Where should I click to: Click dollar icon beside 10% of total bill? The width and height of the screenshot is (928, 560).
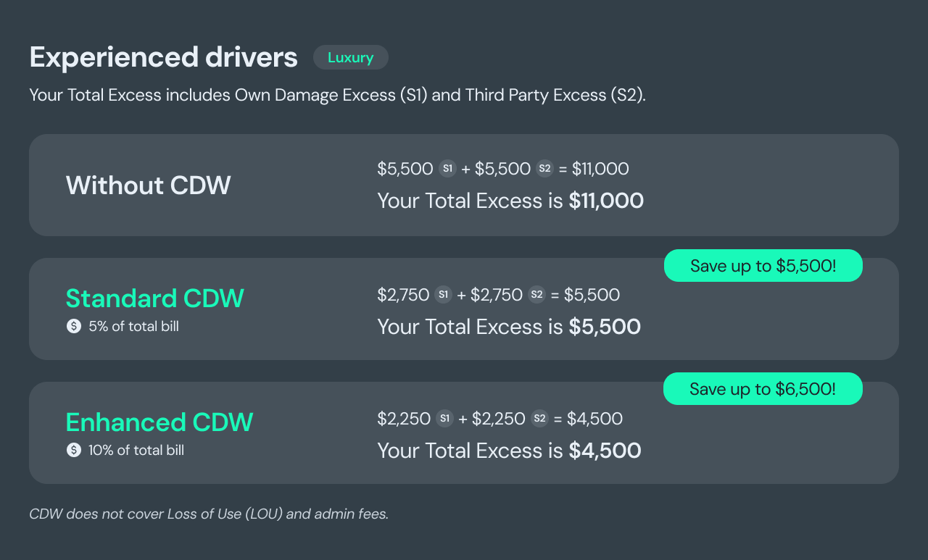tap(73, 451)
